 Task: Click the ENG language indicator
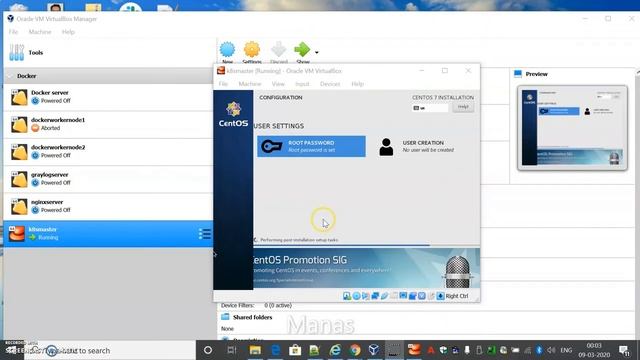coord(566,350)
